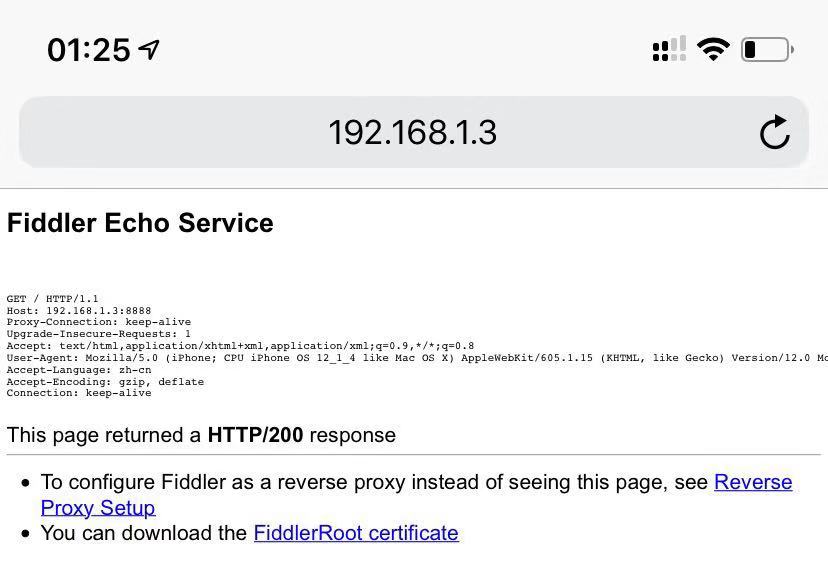The image size is (828, 575).
Task: Tap the bold HTTP/200 response text
Action: coord(255,435)
